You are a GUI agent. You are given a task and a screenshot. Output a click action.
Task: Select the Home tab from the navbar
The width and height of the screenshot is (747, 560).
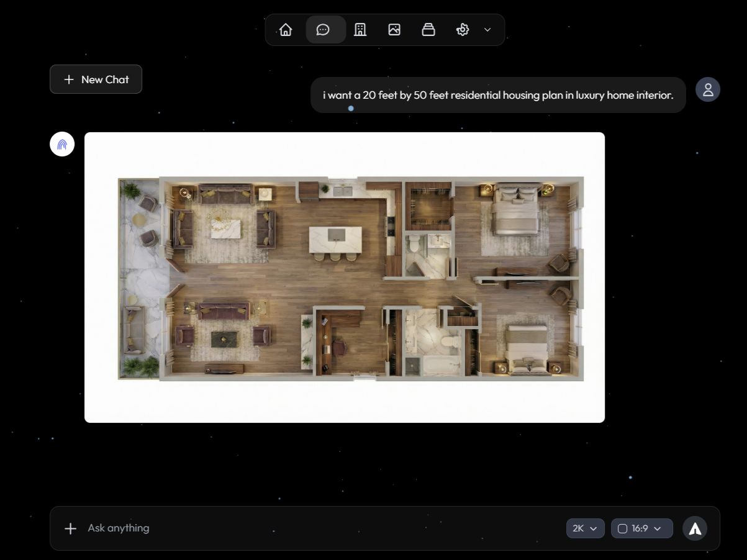click(285, 29)
